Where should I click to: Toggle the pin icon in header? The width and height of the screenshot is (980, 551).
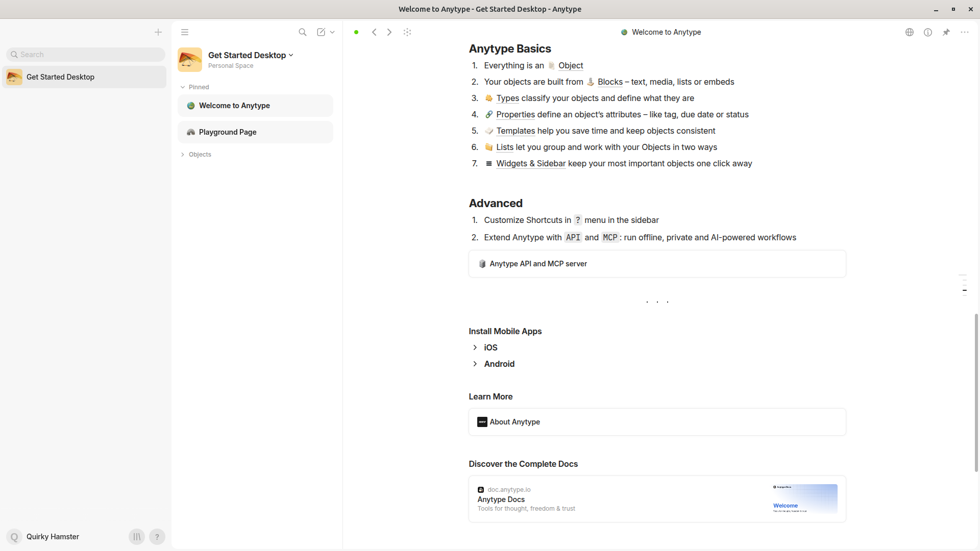946,32
